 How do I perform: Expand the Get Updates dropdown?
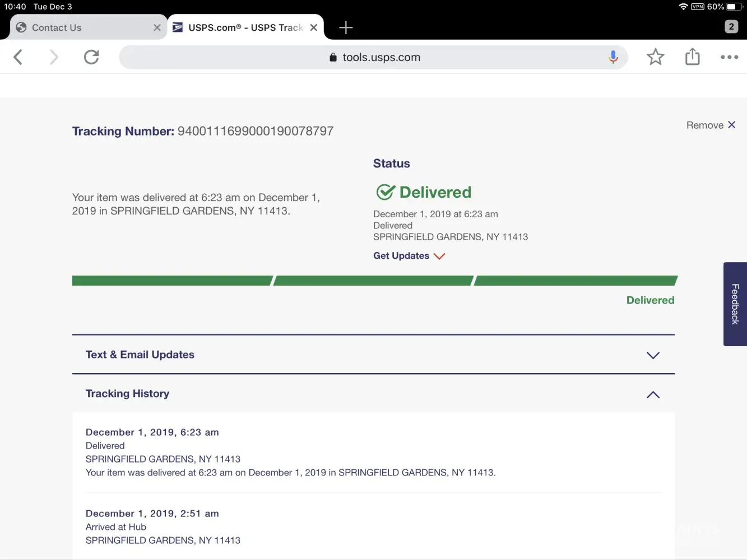[x=409, y=256]
